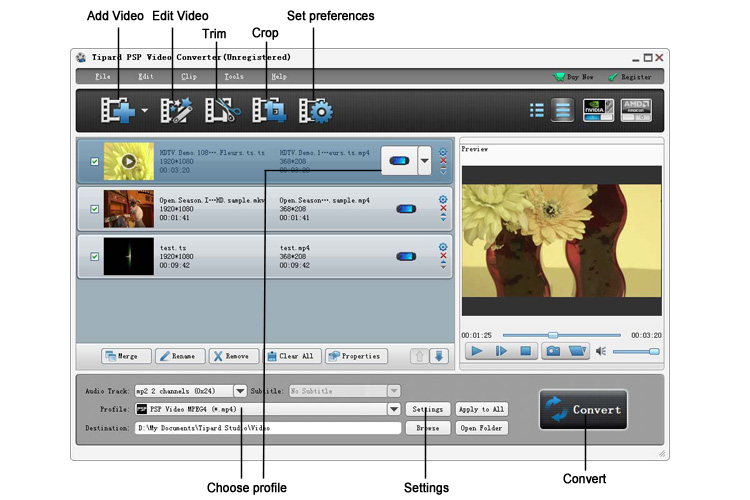Click the volume slider handle

(654, 352)
